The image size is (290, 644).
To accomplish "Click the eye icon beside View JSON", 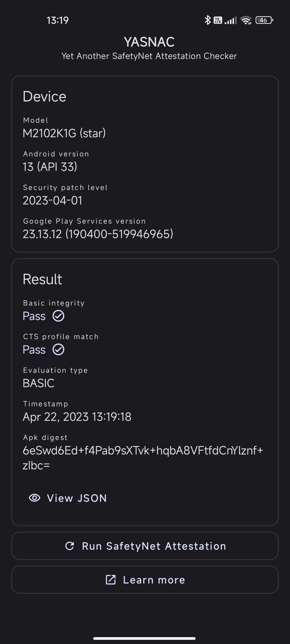I will 34,498.
